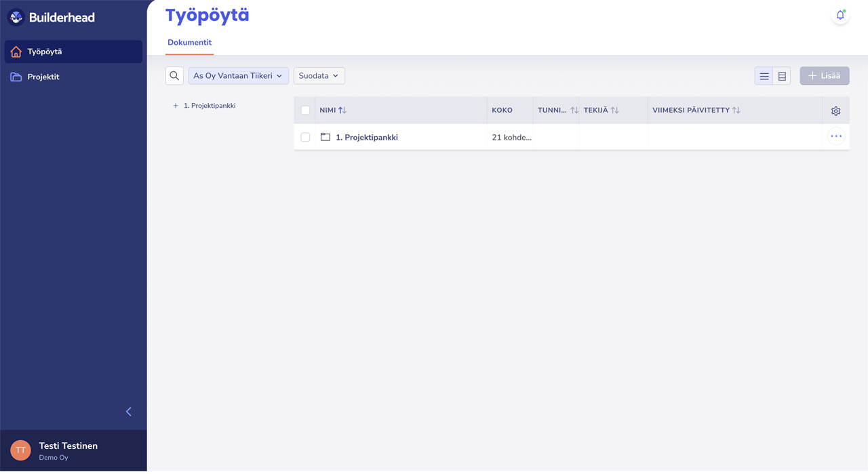868x474 pixels.
Task: Go to Projektit in the sidebar
Action: click(x=43, y=77)
